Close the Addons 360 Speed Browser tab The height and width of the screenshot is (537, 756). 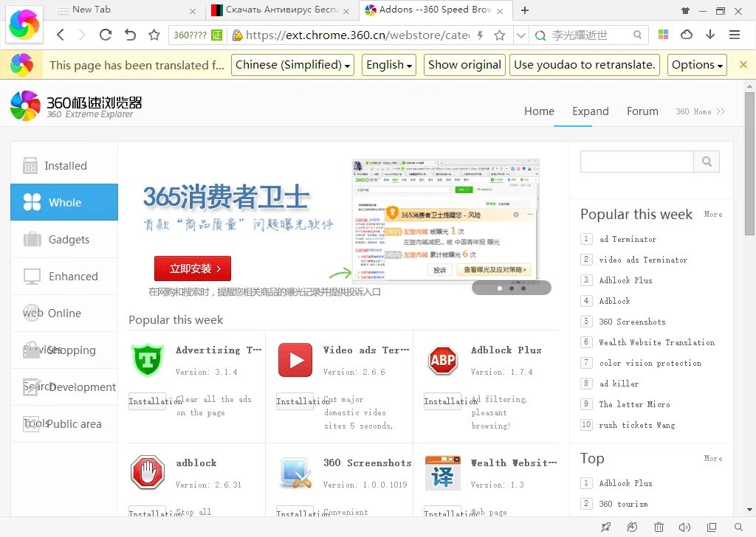click(500, 11)
